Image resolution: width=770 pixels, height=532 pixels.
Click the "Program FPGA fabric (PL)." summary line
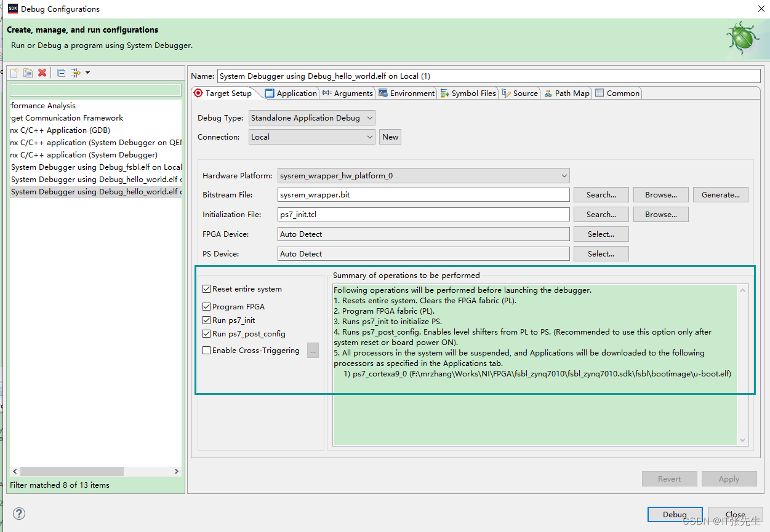click(x=384, y=311)
